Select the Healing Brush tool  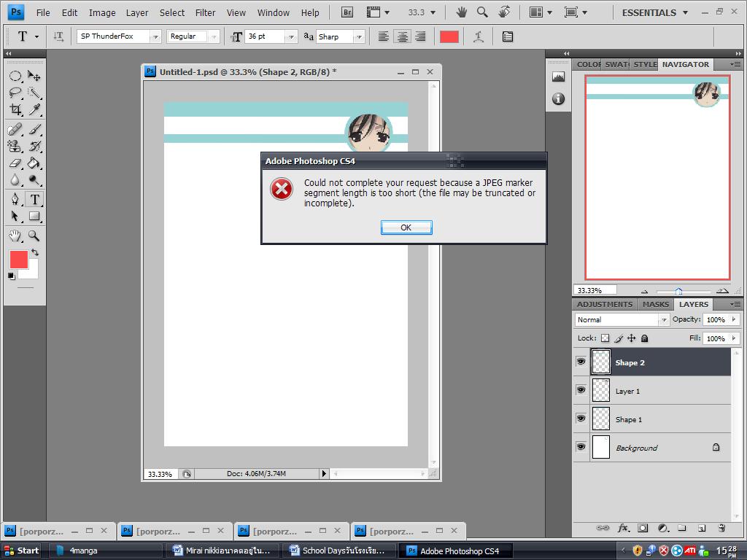point(15,129)
